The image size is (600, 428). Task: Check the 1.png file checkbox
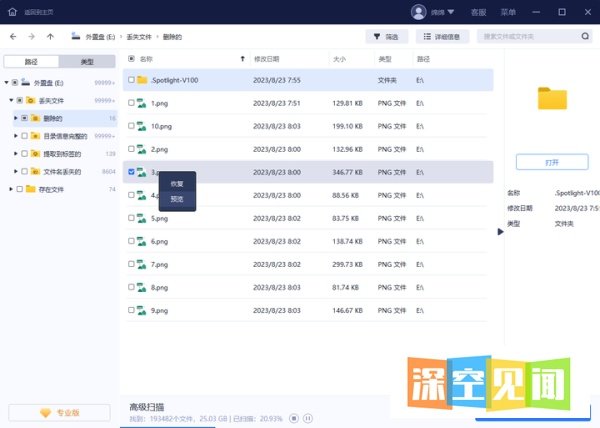click(131, 103)
